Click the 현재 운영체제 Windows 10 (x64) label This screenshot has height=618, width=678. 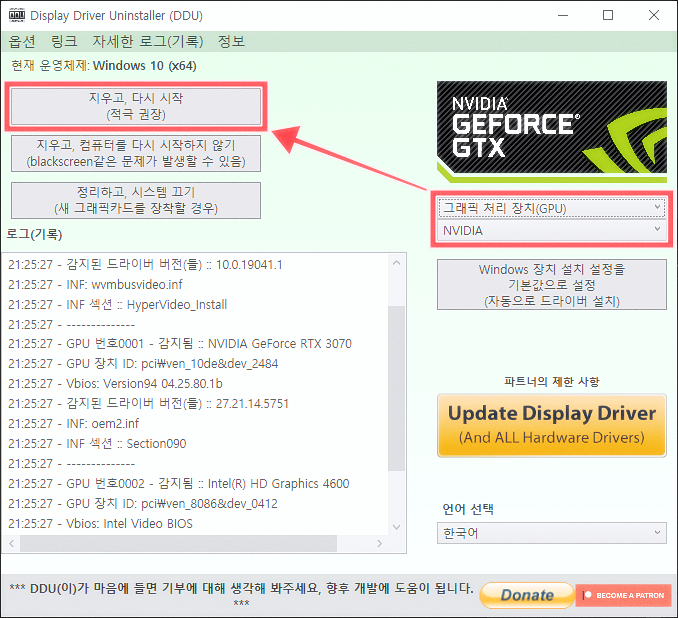tap(104, 66)
